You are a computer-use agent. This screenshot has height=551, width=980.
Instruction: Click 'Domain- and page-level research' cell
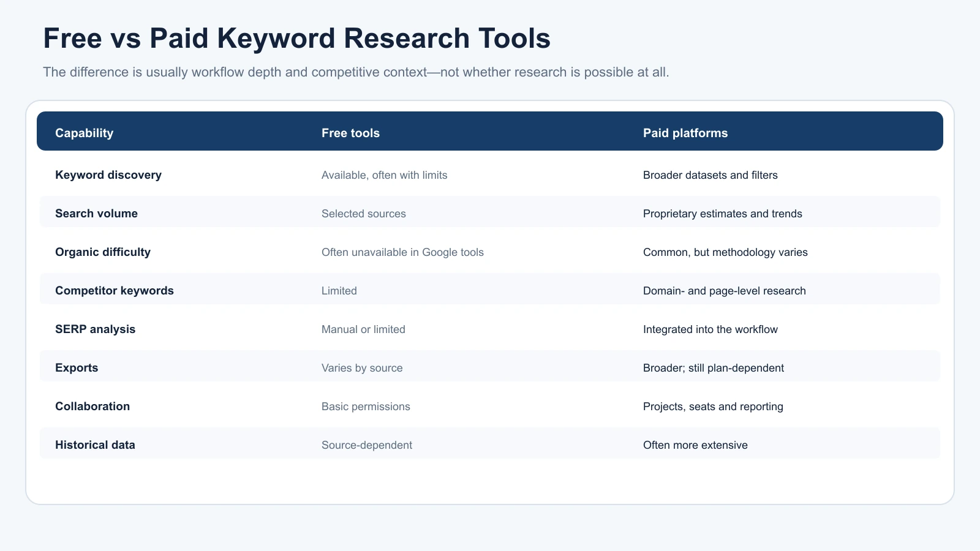coord(724,291)
